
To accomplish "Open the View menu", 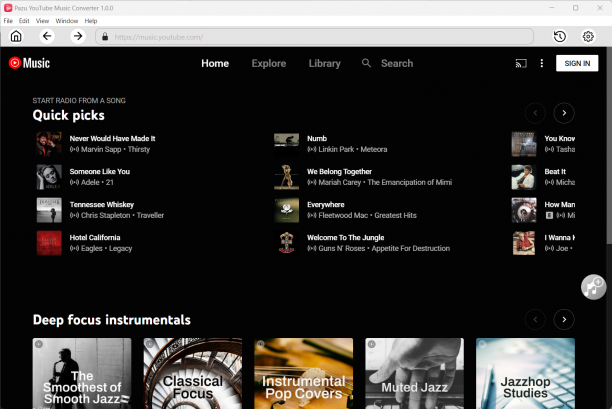I will pos(43,21).
